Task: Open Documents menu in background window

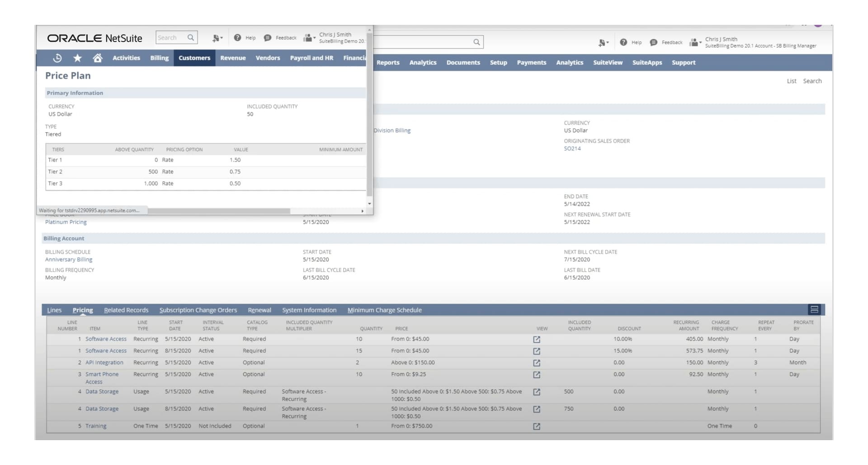Action: [x=463, y=62]
